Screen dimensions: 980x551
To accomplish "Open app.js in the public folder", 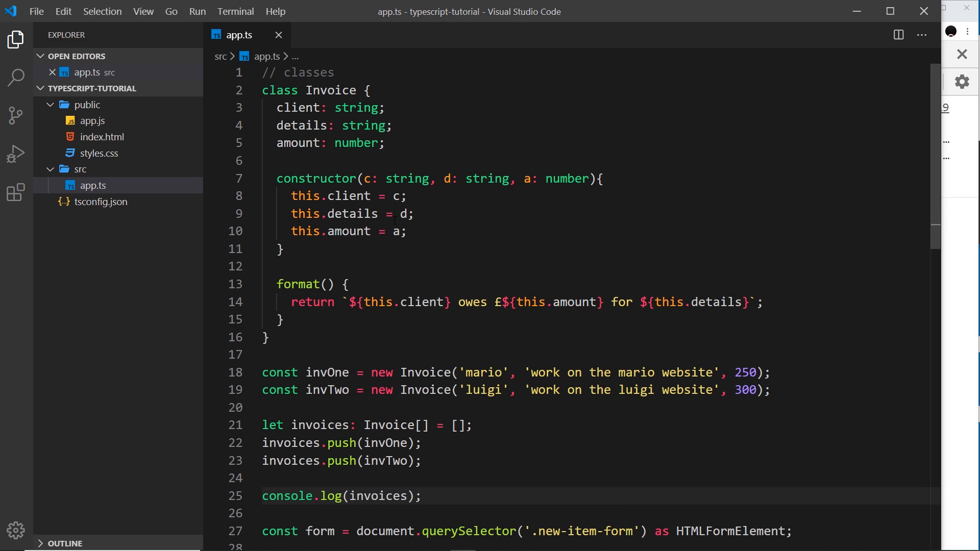I will (92, 121).
